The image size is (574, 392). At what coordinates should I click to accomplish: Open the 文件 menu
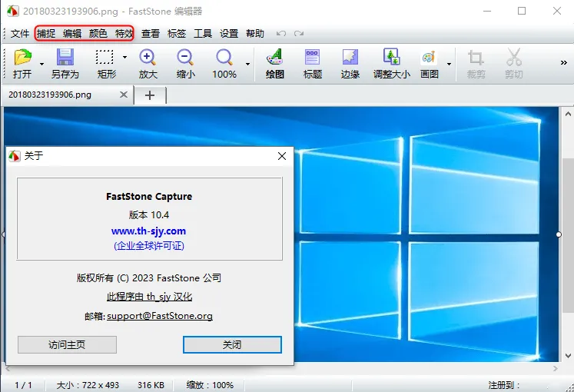[x=20, y=34]
